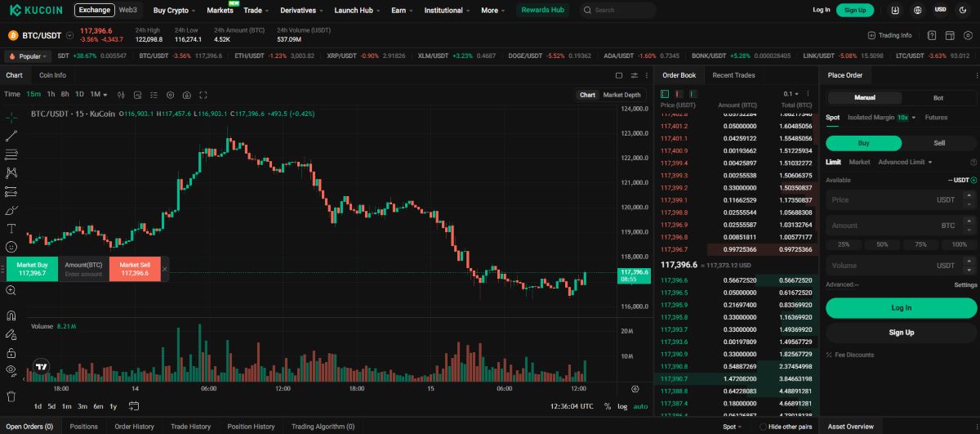Image resolution: width=980 pixels, height=434 pixels.
Task: Switch to Market Depth view
Action: tap(621, 95)
